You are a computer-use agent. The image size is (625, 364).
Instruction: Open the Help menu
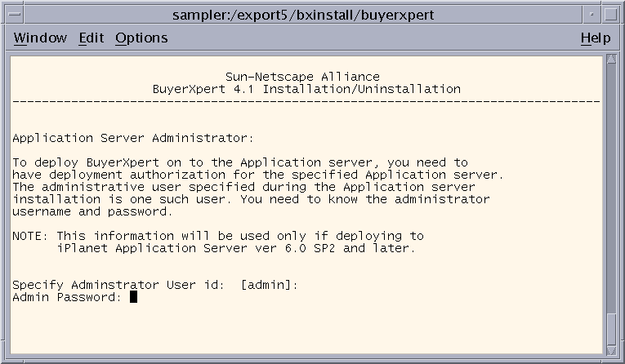pyautogui.click(x=596, y=38)
